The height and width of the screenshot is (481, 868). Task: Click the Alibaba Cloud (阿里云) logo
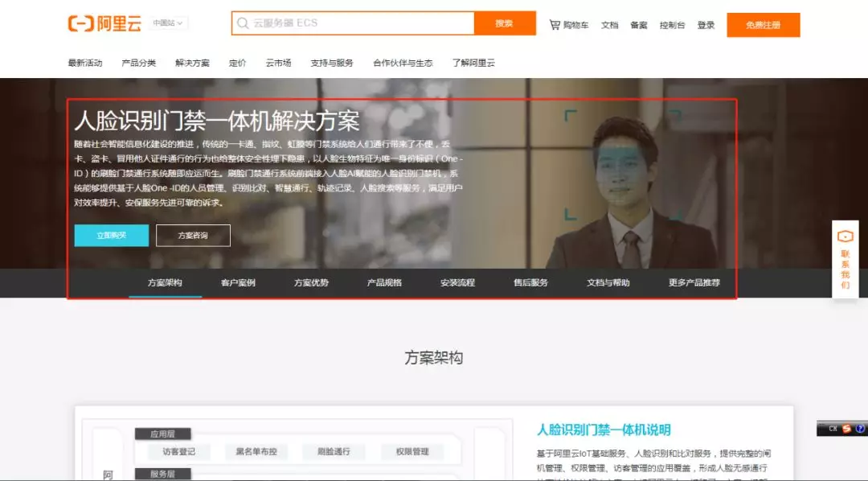[104, 24]
